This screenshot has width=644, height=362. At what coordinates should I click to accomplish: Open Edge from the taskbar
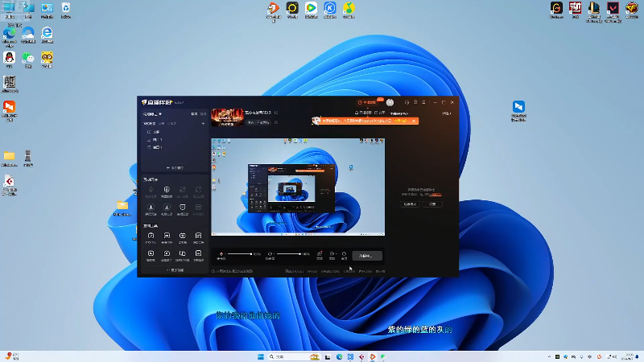coord(339,356)
